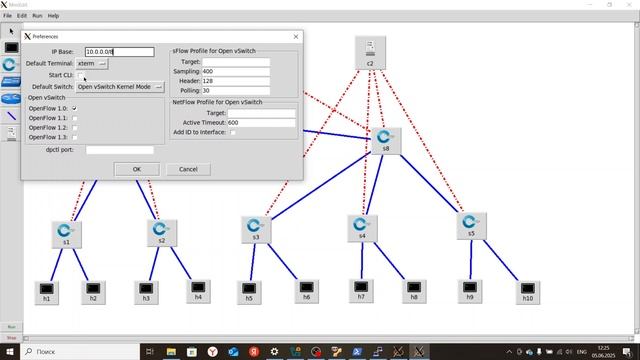Enable the Start CLI checkbox
The height and width of the screenshot is (360, 640).
click(x=80, y=75)
